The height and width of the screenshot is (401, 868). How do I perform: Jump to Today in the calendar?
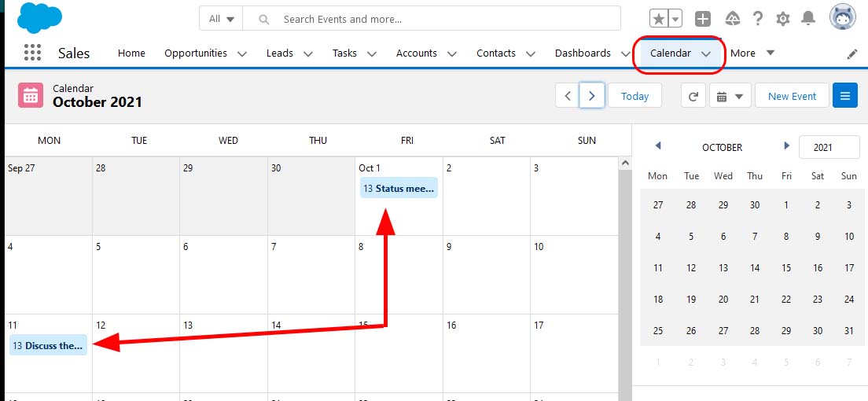click(x=634, y=96)
